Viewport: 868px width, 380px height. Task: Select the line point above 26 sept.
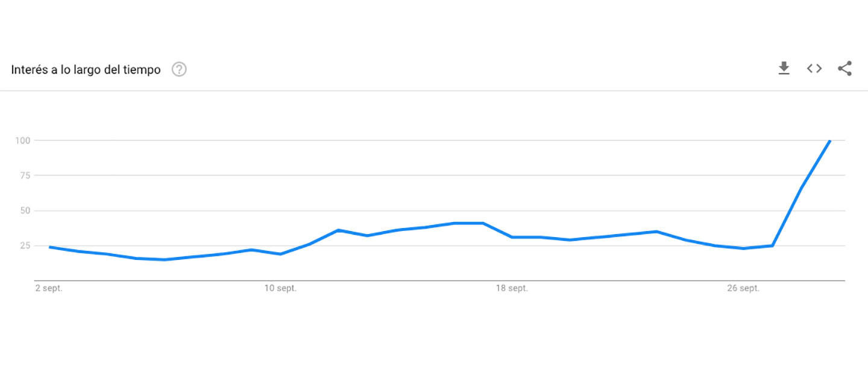point(743,249)
